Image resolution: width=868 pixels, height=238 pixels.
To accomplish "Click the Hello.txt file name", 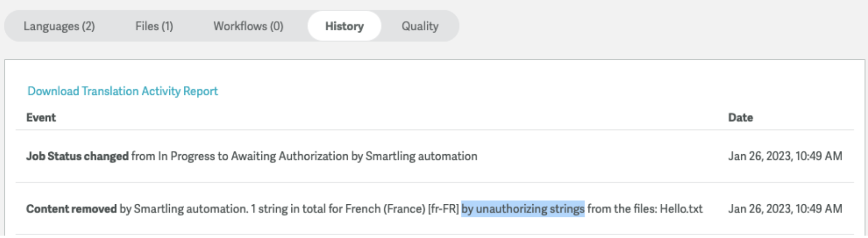I will pyautogui.click(x=681, y=209).
